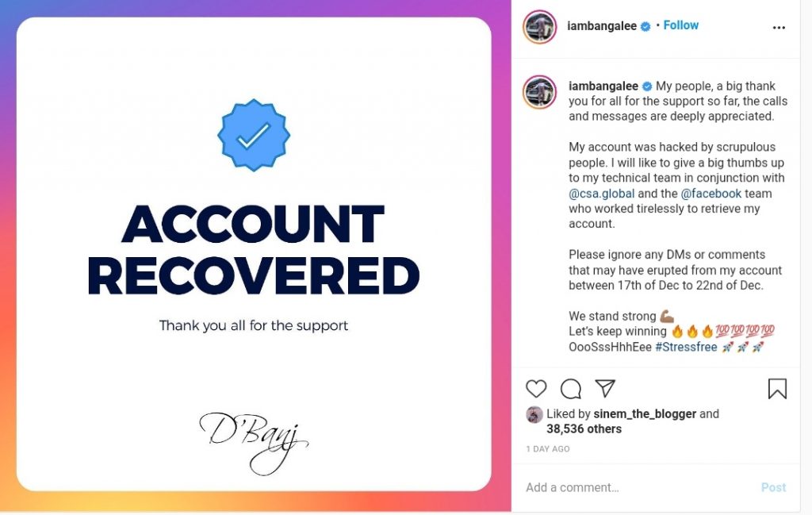Open iambangalee's profile picture in the header

(x=539, y=27)
